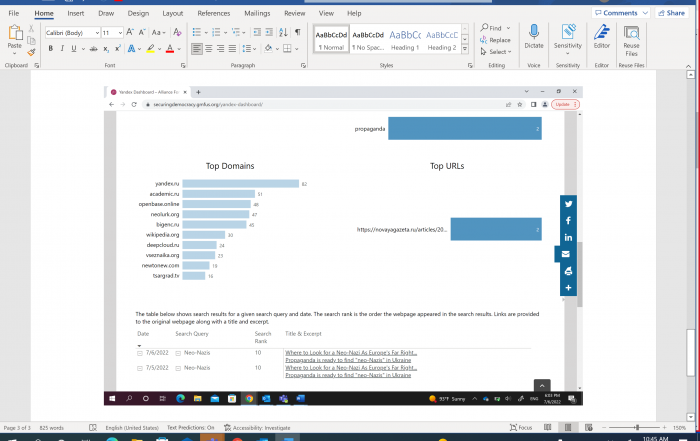Copy selection with the Copy icon
The image size is (700, 441).
pos(31,41)
